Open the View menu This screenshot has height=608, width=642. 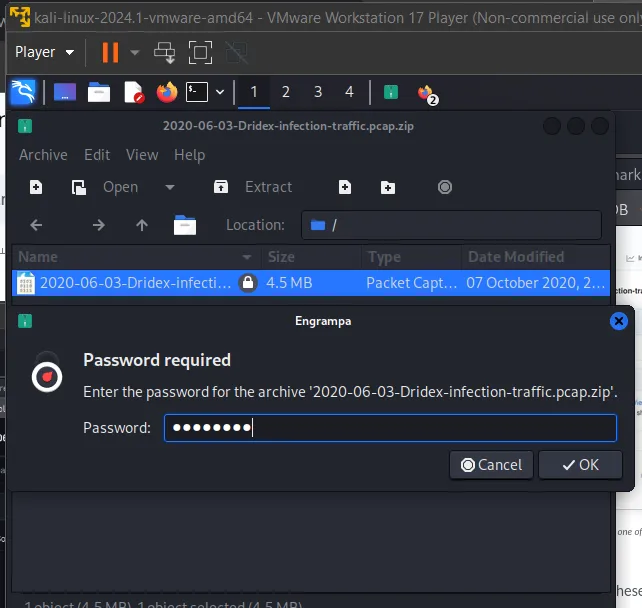pyautogui.click(x=142, y=155)
